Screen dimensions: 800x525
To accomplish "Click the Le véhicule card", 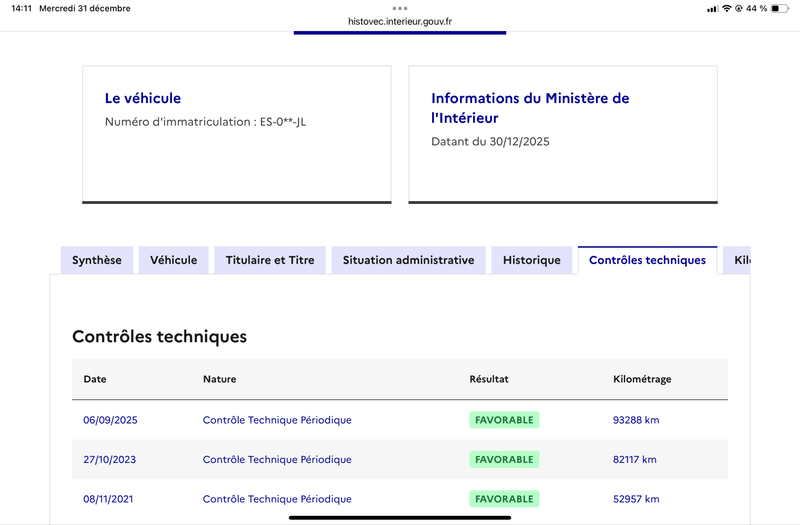I will pos(236,134).
